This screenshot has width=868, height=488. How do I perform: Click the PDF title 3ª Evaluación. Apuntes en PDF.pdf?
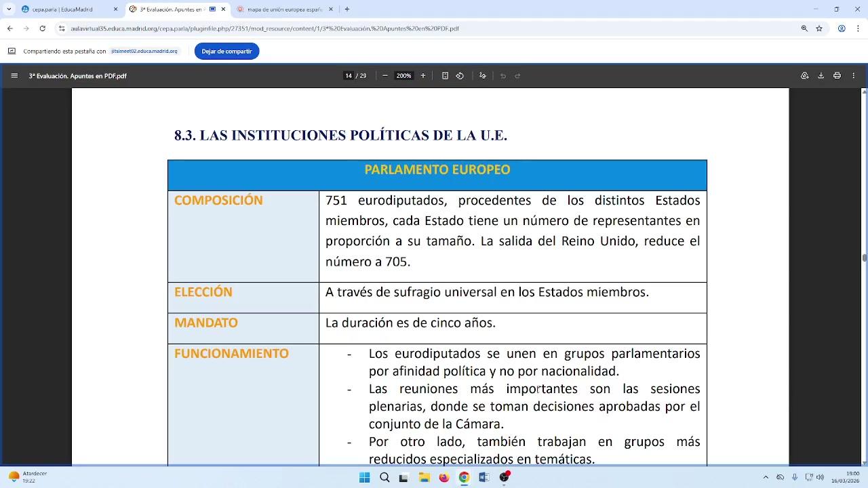78,76
